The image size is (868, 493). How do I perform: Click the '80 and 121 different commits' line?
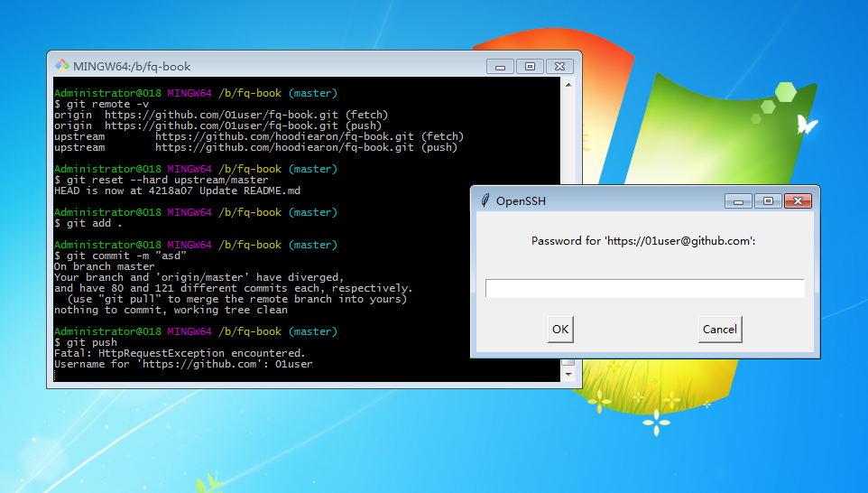point(233,288)
